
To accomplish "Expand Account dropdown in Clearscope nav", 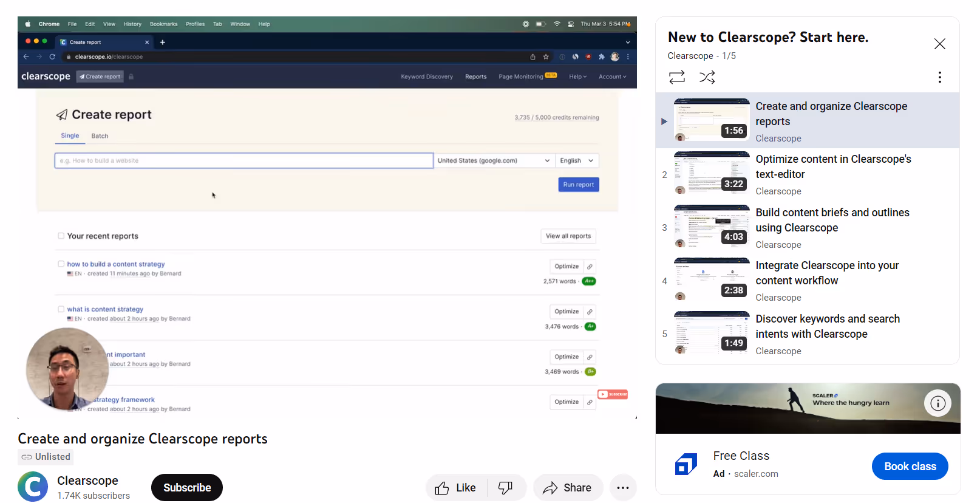I will (612, 77).
